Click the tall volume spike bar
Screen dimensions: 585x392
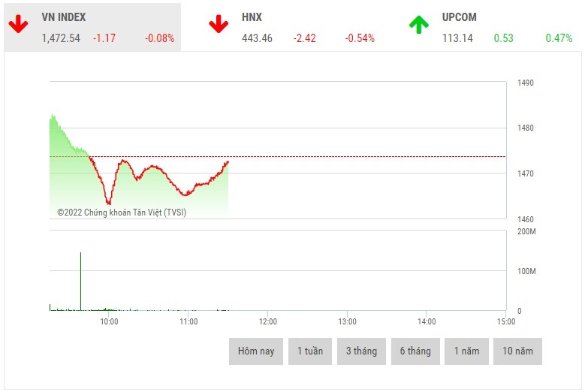pos(80,282)
